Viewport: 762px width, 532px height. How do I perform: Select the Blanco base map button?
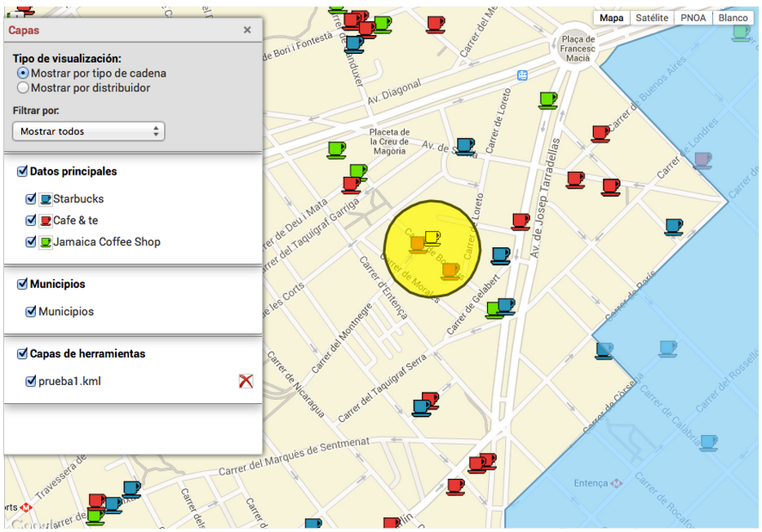coord(733,18)
